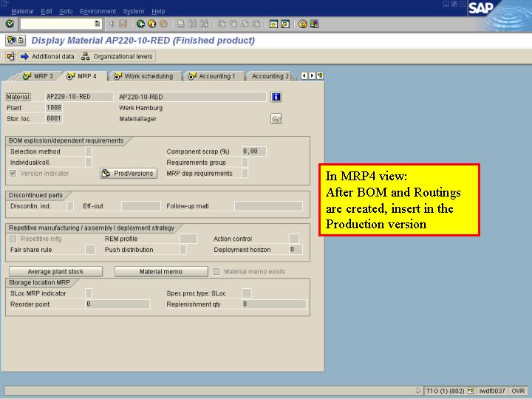
Task: Open the Goto menu
Action: tap(66, 11)
